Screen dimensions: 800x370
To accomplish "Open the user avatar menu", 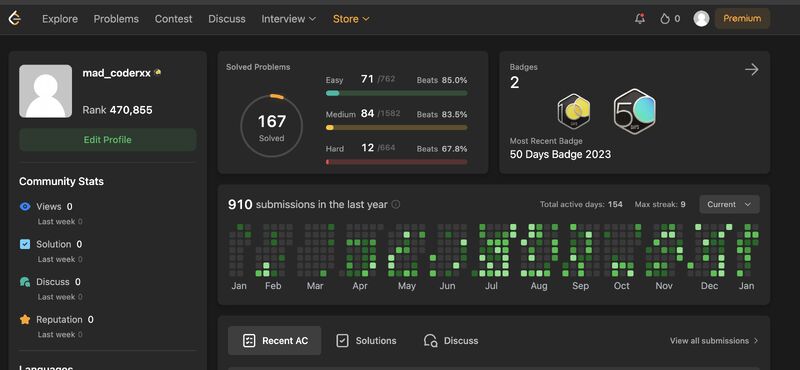I will (x=702, y=19).
